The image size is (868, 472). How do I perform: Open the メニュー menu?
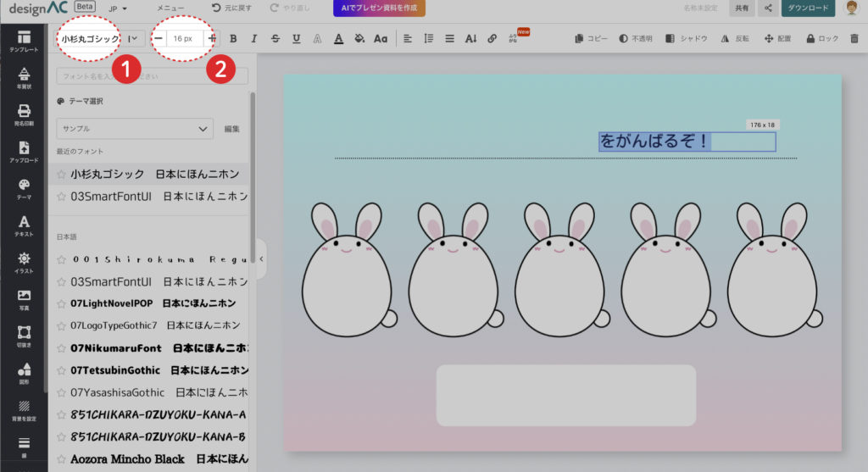point(170,8)
